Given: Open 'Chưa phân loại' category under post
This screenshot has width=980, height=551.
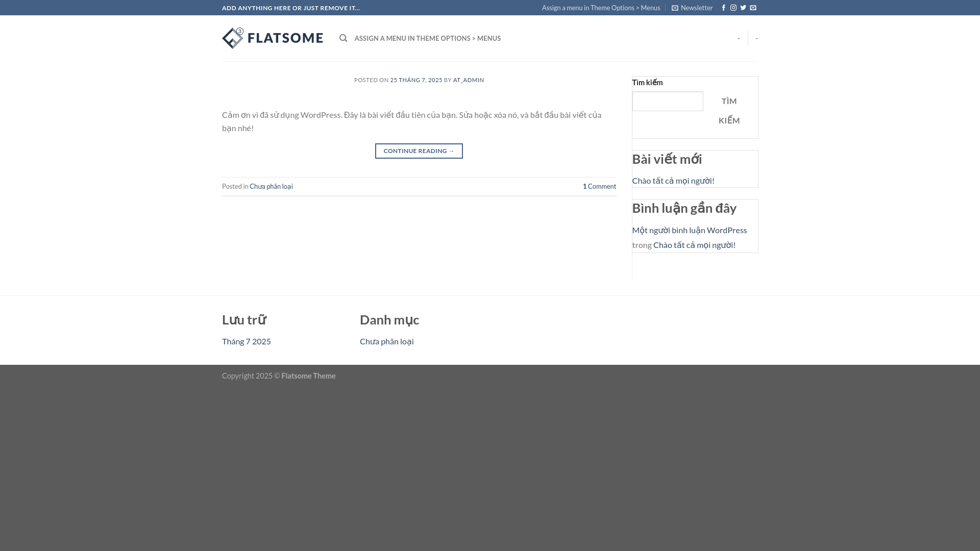Looking at the screenshot, I should point(271,186).
